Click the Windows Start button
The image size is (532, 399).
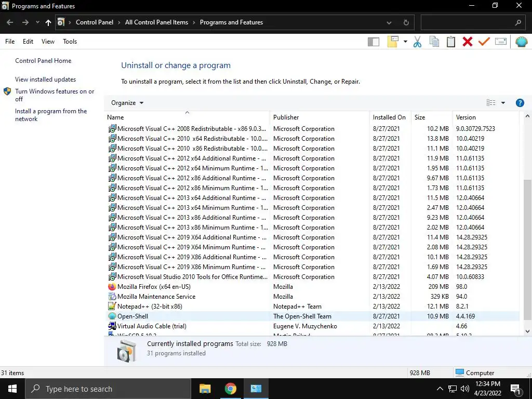tap(12, 389)
